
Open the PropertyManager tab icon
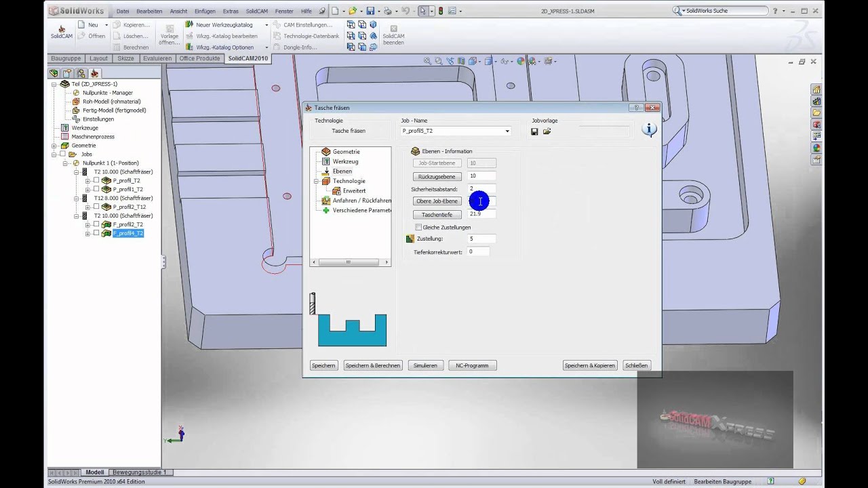68,73
